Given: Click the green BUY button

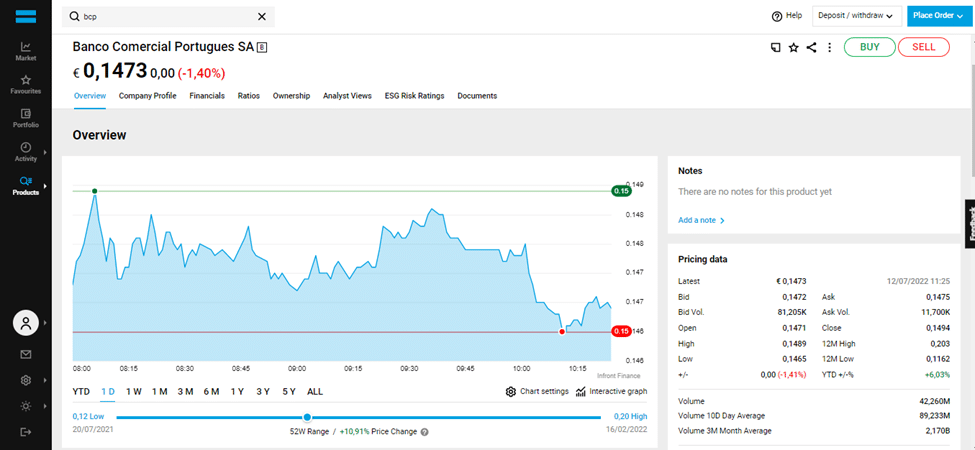Looking at the screenshot, I should 869,47.
